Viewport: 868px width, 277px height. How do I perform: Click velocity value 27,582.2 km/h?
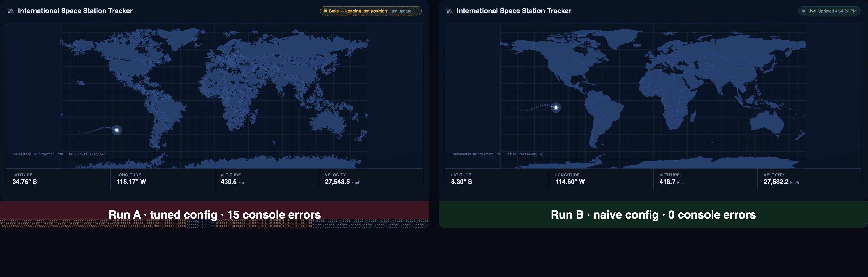(781, 182)
